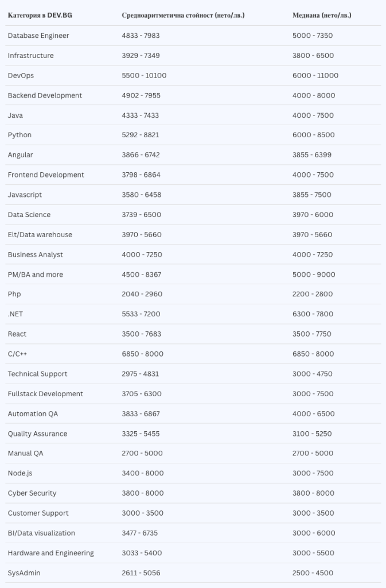Click the DevOps median value 6000 - 11000
This screenshot has height=588, width=386.
(315, 75)
